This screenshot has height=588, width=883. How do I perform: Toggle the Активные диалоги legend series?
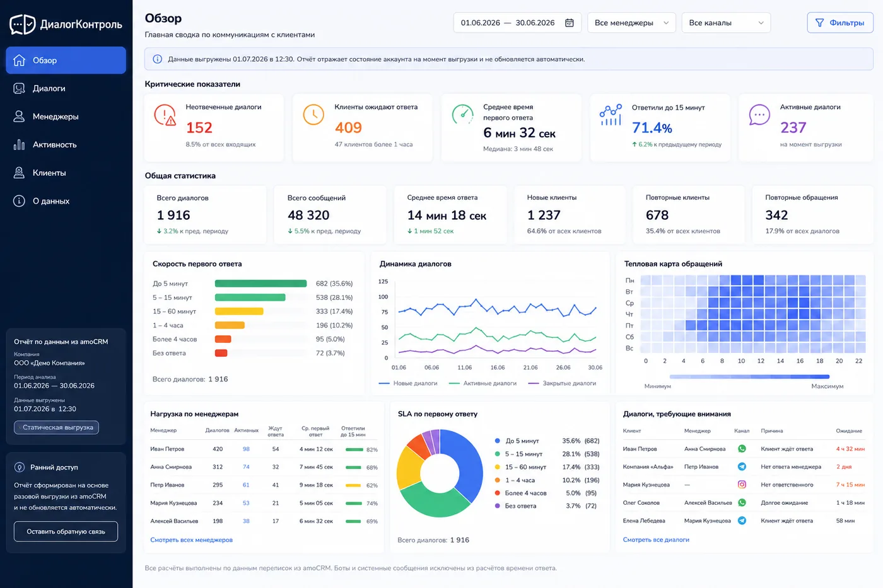[x=482, y=383]
